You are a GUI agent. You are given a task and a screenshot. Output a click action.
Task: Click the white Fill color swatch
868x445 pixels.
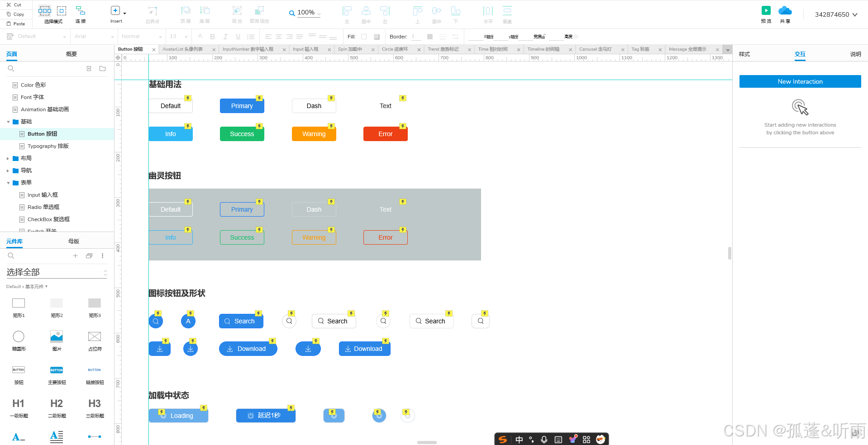(364, 37)
